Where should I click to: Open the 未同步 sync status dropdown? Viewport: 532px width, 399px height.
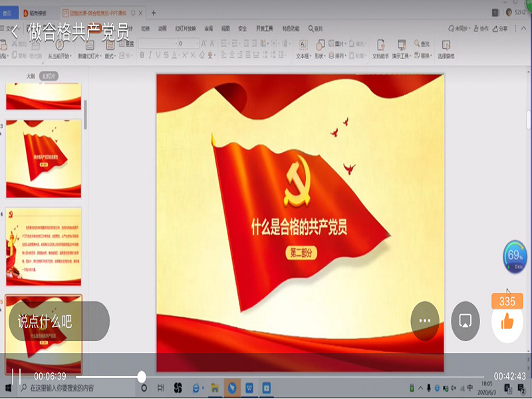(460, 29)
